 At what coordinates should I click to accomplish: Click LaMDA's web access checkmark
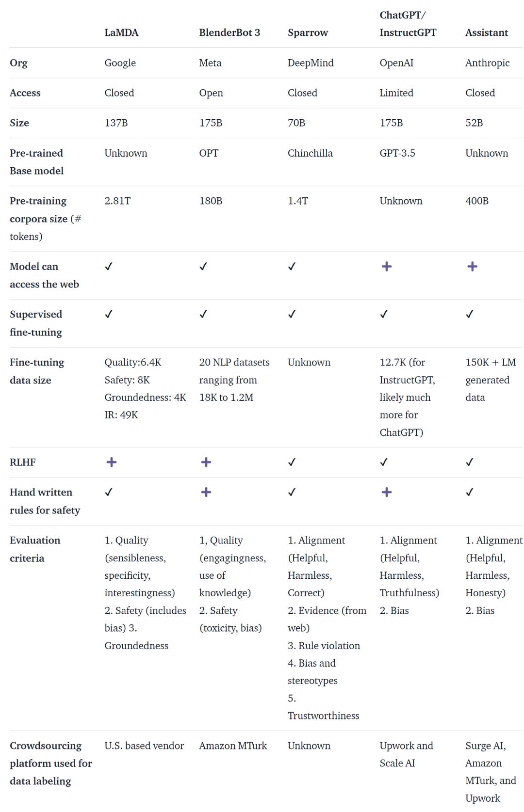[109, 267]
